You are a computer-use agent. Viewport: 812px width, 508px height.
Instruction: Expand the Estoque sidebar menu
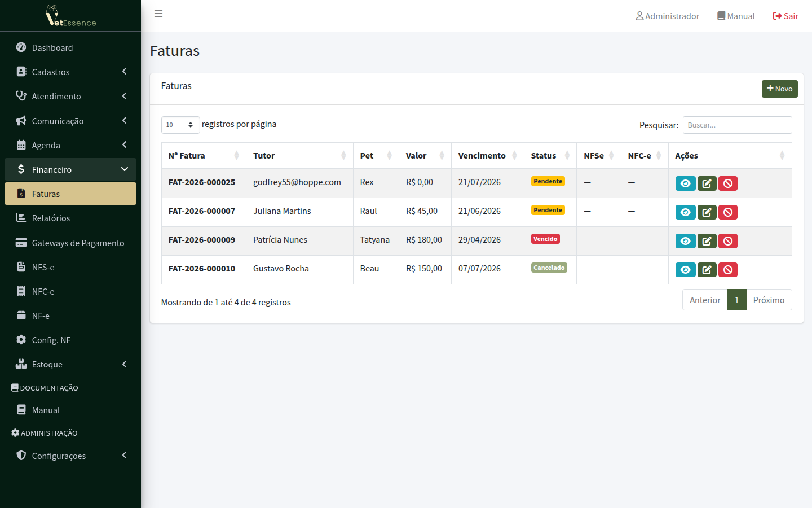tap(70, 364)
